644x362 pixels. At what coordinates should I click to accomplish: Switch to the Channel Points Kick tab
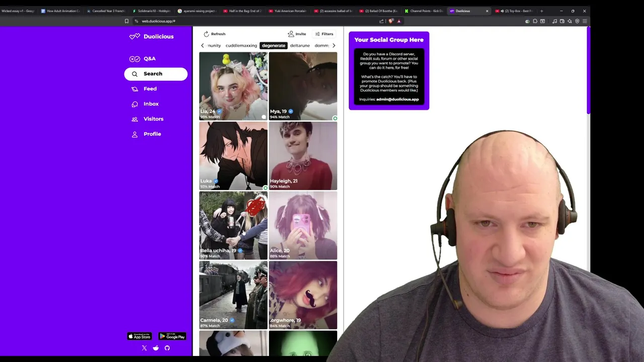[424, 11]
